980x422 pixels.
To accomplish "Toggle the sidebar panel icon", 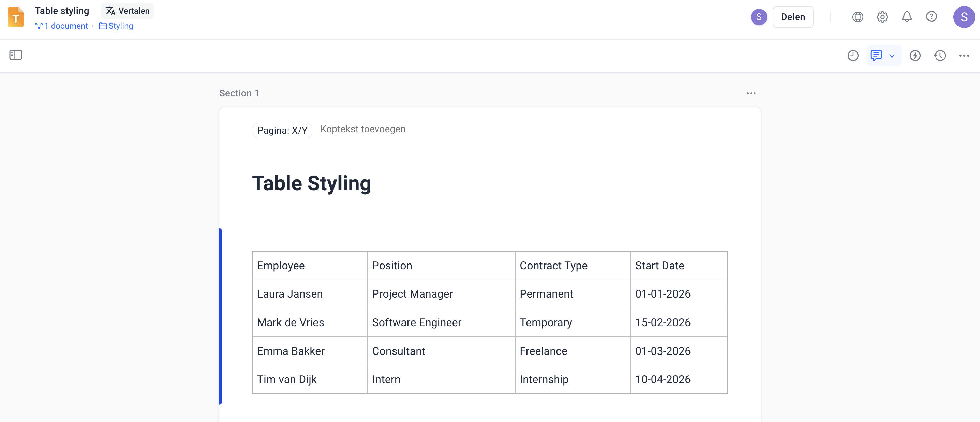I will click(x=16, y=55).
